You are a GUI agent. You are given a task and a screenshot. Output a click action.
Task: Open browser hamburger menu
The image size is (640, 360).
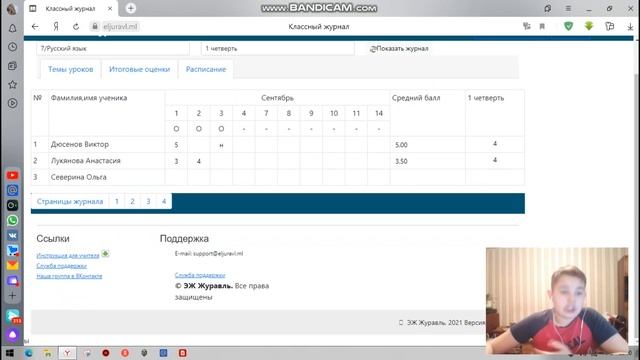tap(568, 8)
